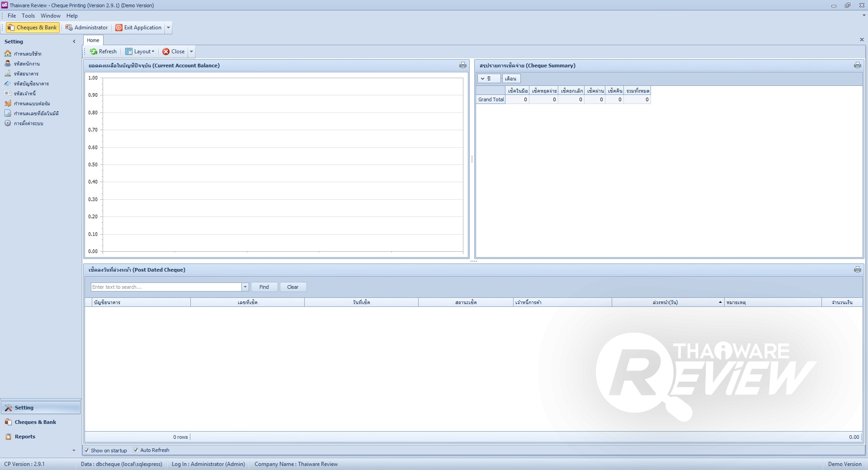The height and width of the screenshot is (470, 868).
Task: Toggle the Show on startup checkbox
Action: pyautogui.click(x=87, y=450)
